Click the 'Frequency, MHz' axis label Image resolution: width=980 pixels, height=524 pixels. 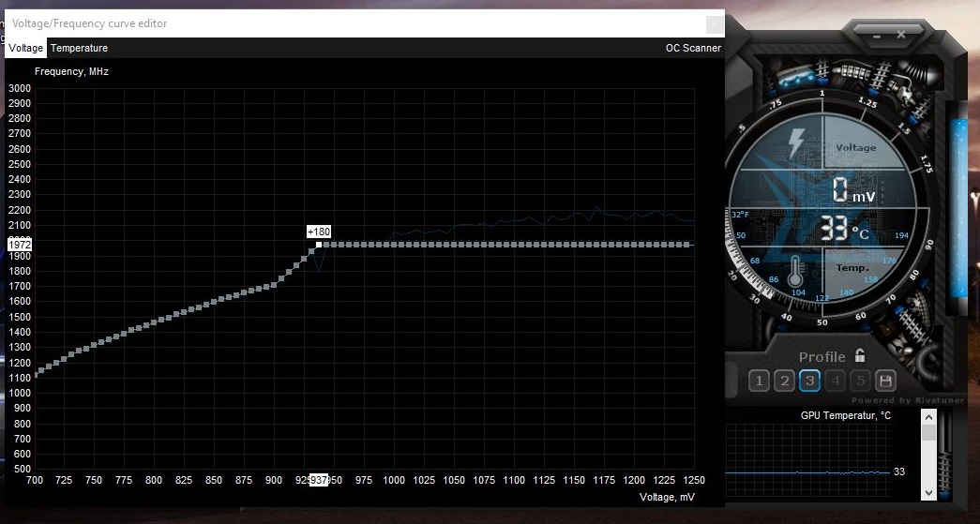click(71, 71)
